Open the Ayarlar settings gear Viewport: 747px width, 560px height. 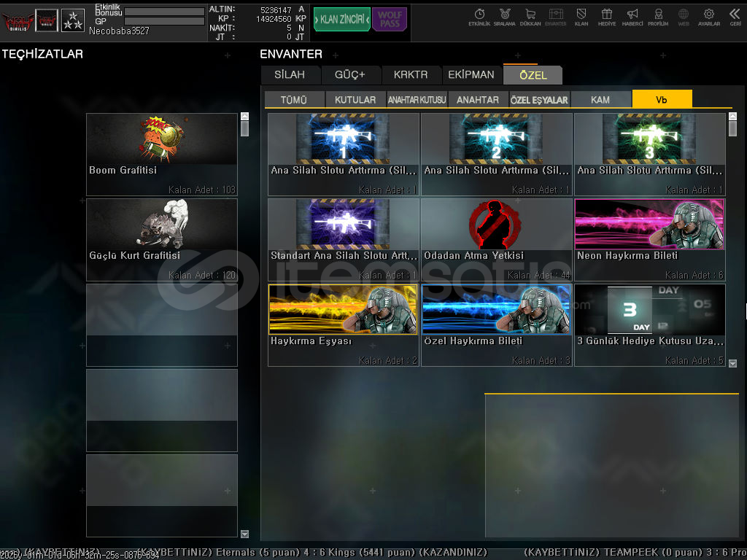pos(709,17)
